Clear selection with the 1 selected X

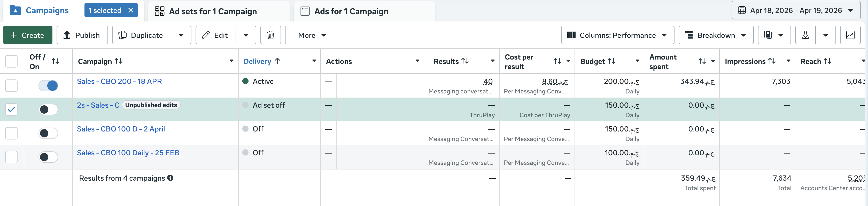(x=131, y=10)
